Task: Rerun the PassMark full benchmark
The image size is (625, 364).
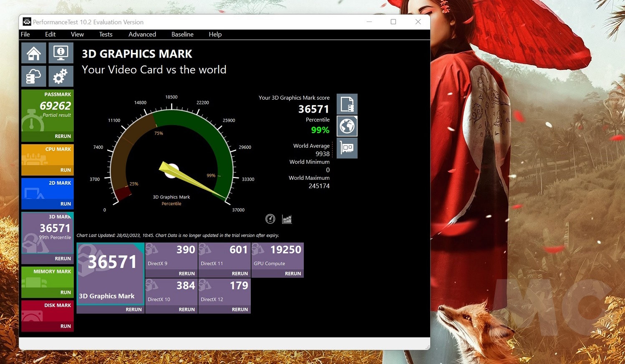Action: 63,136
